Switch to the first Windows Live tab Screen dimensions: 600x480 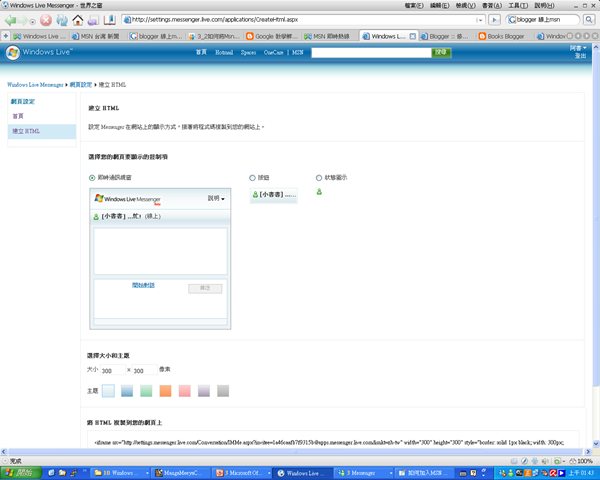(40, 36)
